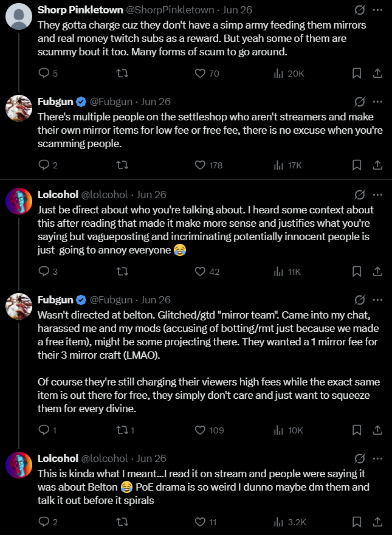Bookmark Shorp Pinkletown's tweet
Screen dimensions: 392x535
pos(357,74)
